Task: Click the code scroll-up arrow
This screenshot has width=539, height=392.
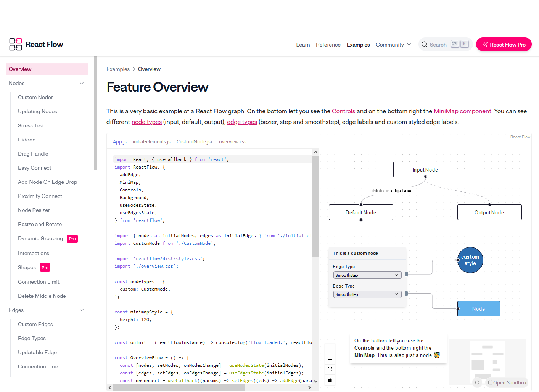Action: point(316,152)
